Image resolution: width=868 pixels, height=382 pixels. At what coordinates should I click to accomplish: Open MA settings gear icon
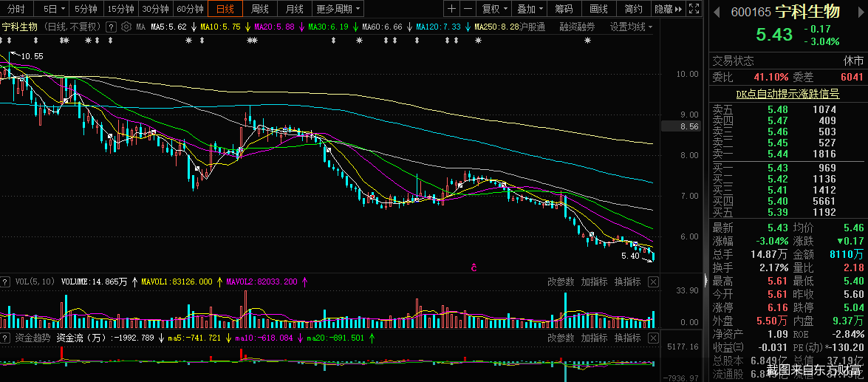tap(126, 27)
